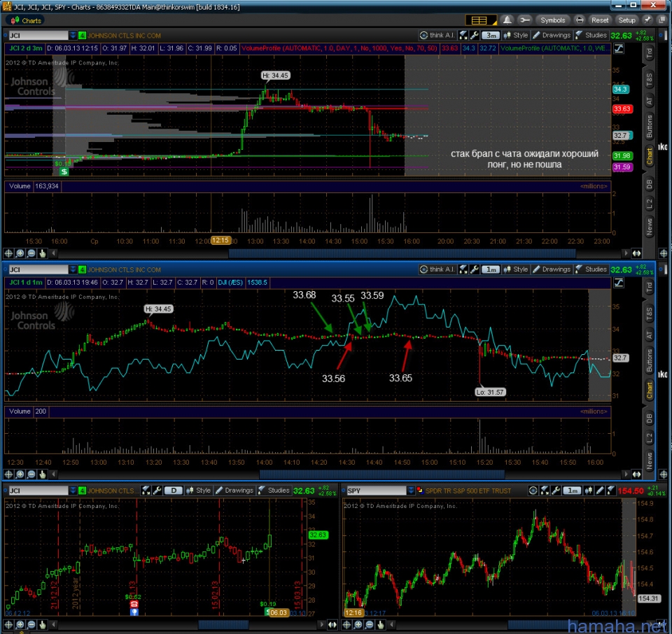Select the pan hand tool under top chart
Viewport: 672px width, 634px height.
(x=43, y=253)
